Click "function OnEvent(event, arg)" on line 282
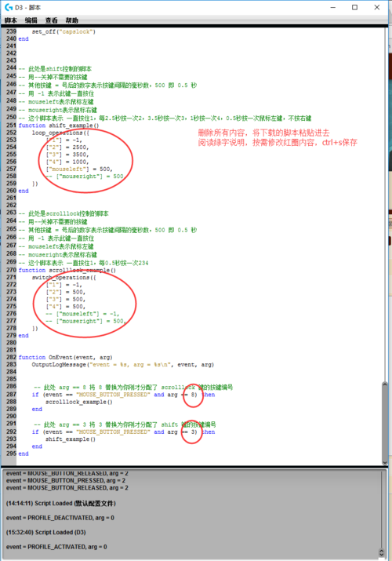 pyautogui.click(x=65, y=358)
